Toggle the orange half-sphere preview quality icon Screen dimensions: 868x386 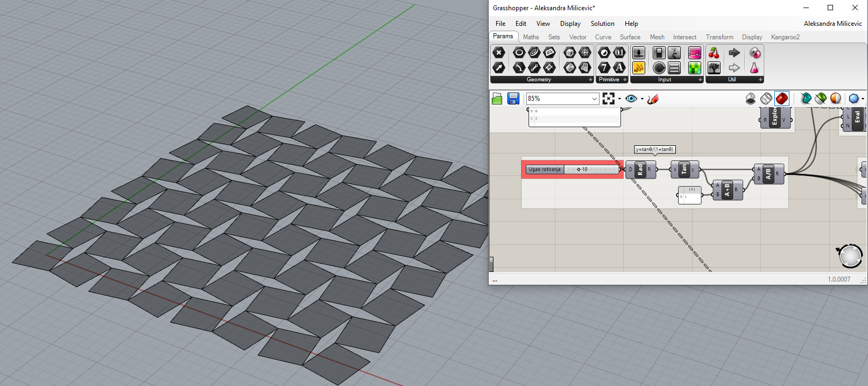836,99
